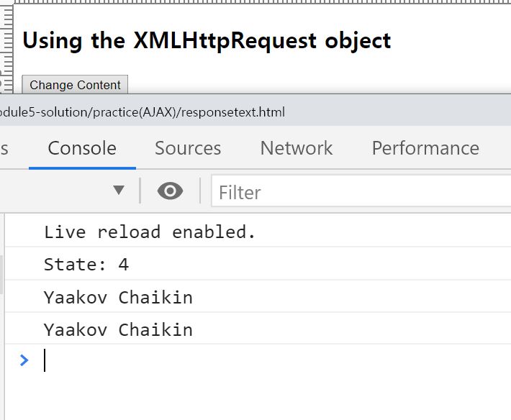
Task: Click the first 'Yaakov Chaikin' log line
Action: (118, 297)
